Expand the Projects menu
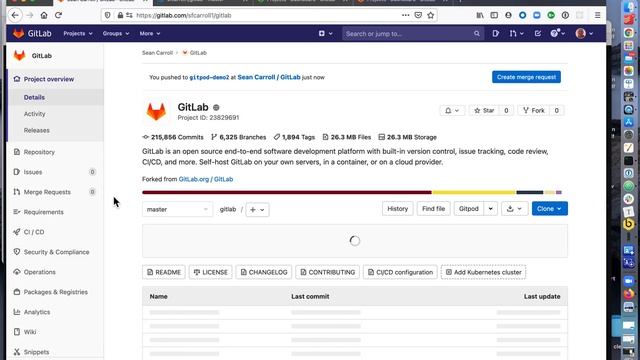640x360 pixels. 78,33
